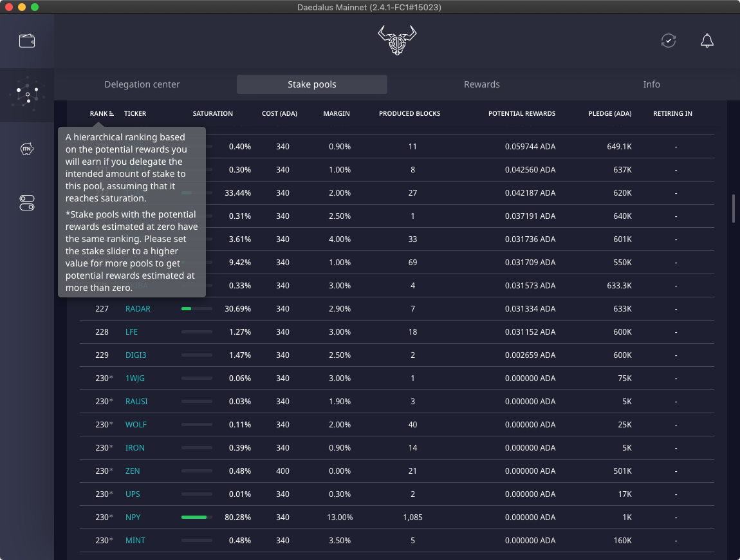Click rank 227 in the RADAR row

[x=102, y=309]
